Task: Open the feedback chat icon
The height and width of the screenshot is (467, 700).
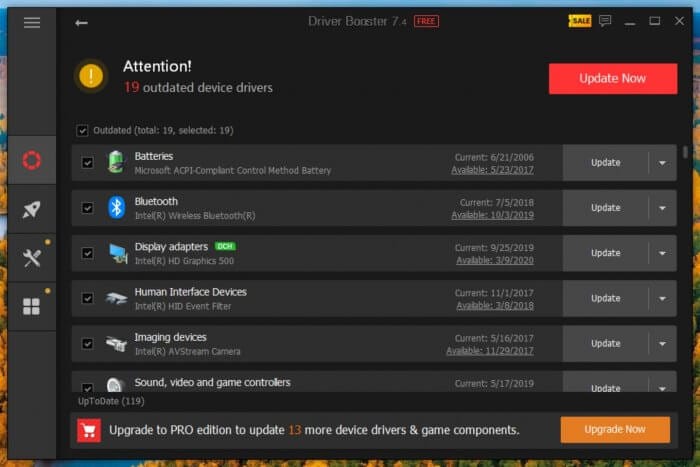Action: (x=605, y=21)
